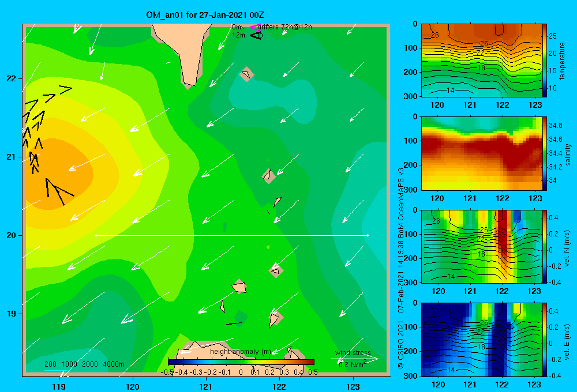Click the '34.2' tick on salinity color bar
Image resolution: width=577 pixels, height=392 pixels.
click(555, 167)
